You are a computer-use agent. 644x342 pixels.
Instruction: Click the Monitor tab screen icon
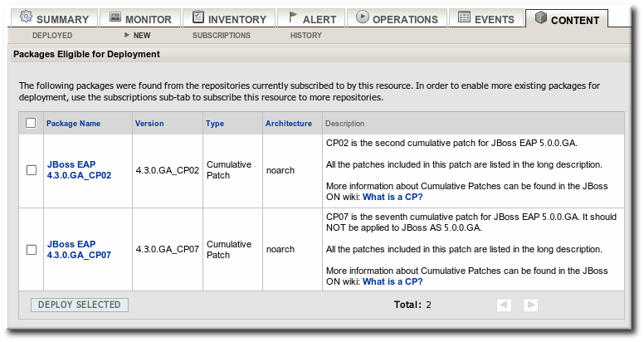coord(115,17)
